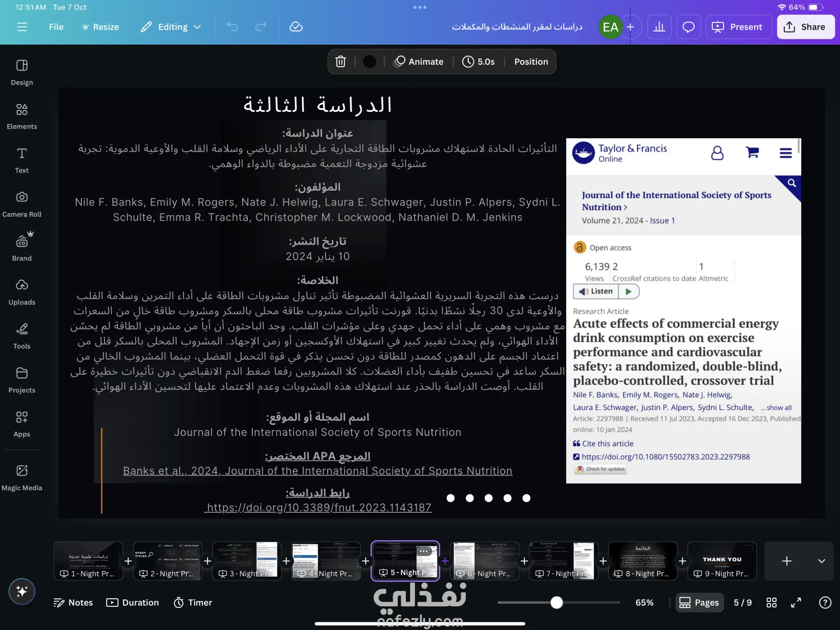Toggle fullscreen mode

[x=796, y=602]
